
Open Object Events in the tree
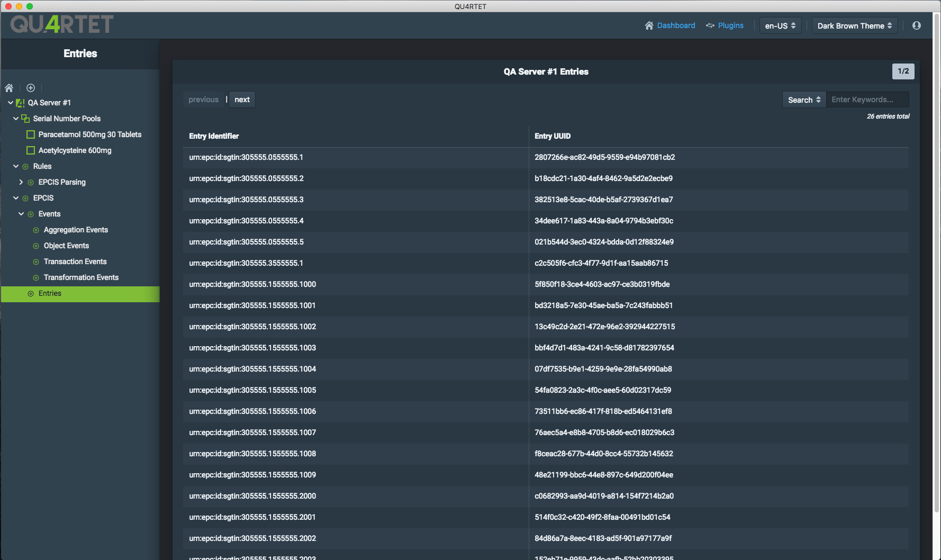(66, 246)
